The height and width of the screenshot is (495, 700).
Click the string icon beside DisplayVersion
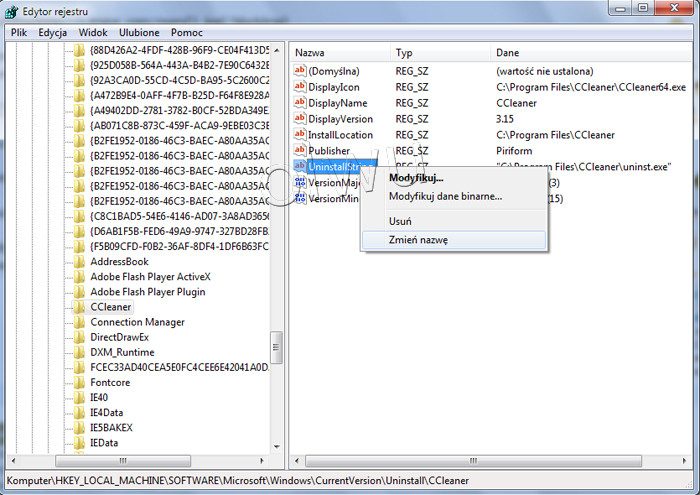pos(300,119)
